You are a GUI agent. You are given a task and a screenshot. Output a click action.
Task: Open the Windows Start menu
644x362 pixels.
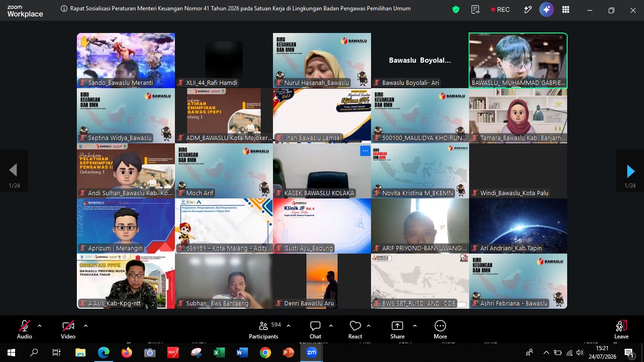pyautogui.click(x=11, y=353)
